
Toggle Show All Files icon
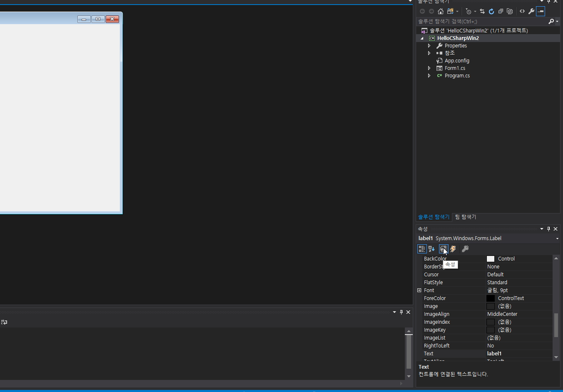click(x=510, y=12)
